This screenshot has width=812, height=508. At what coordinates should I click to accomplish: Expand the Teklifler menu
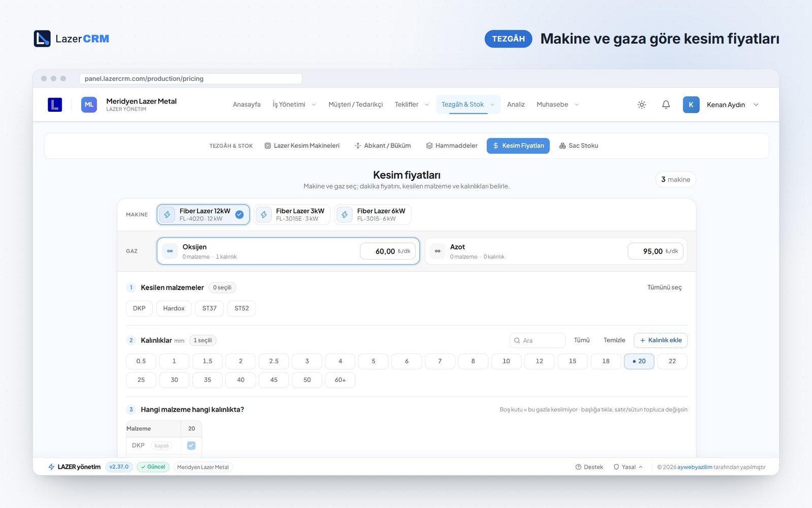(x=412, y=105)
